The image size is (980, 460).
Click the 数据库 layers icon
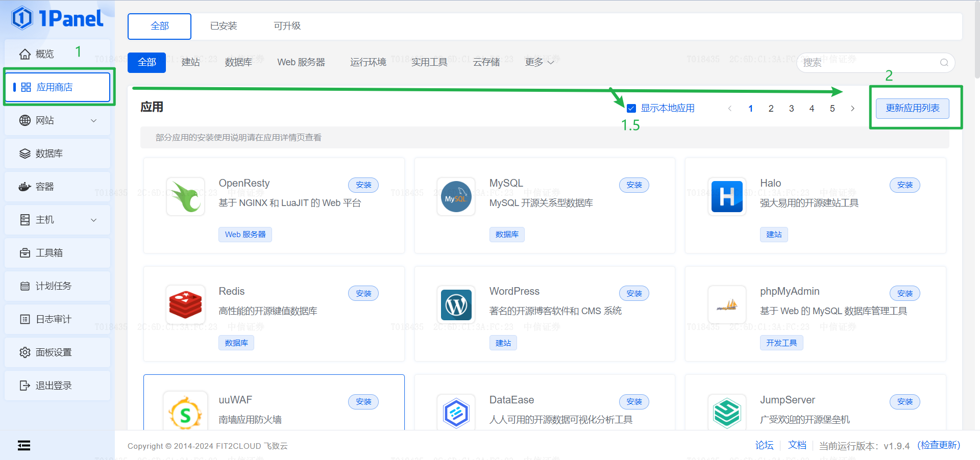pos(25,154)
